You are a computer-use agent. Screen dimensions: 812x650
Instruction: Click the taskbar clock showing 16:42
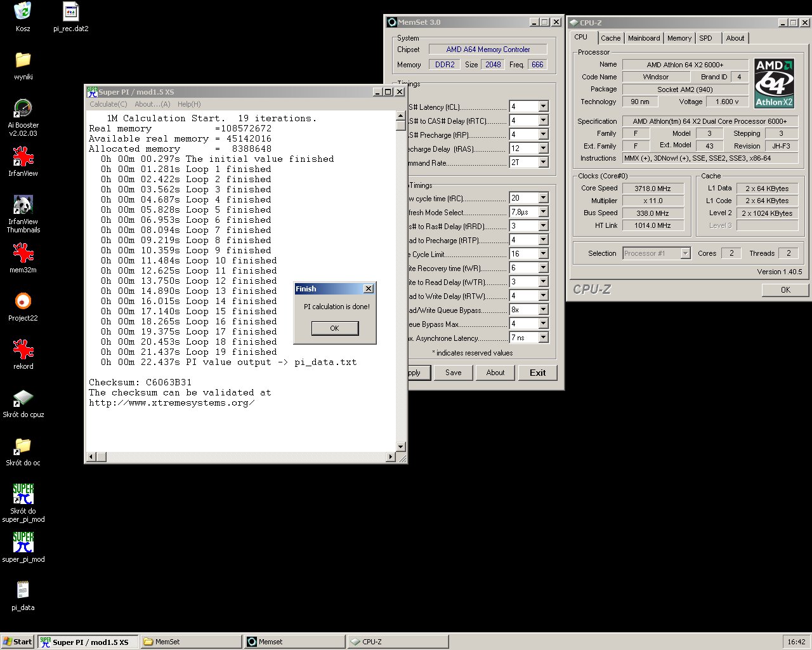(796, 642)
